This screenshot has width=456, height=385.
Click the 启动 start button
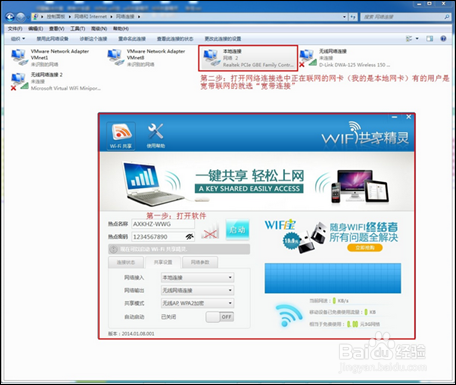click(237, 229)
